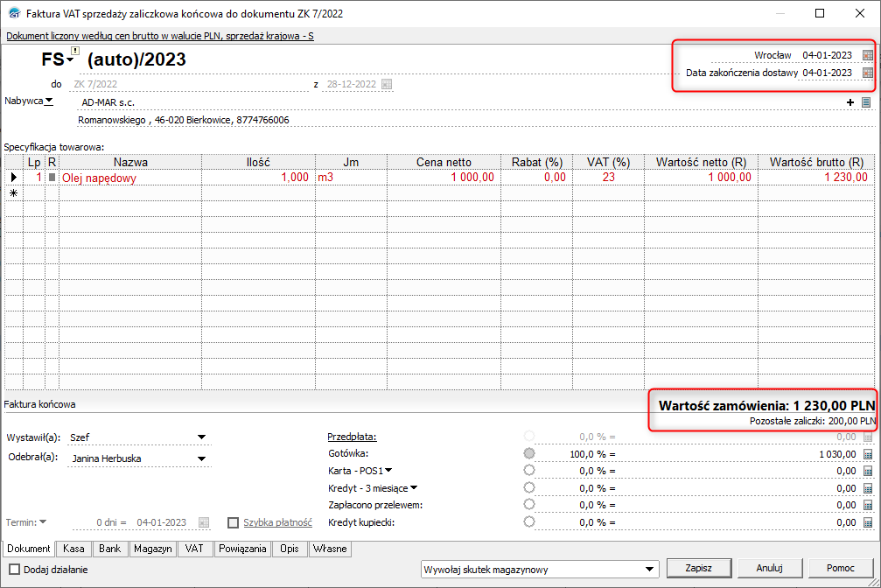Open document calculation settings link at top
Screen dimensions: 881x588
tap(160, 36)
